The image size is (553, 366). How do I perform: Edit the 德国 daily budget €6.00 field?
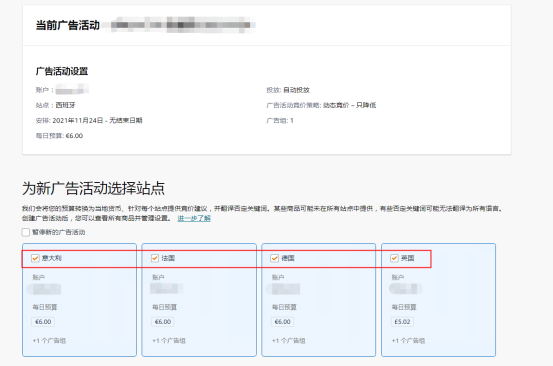coord(282,322)
